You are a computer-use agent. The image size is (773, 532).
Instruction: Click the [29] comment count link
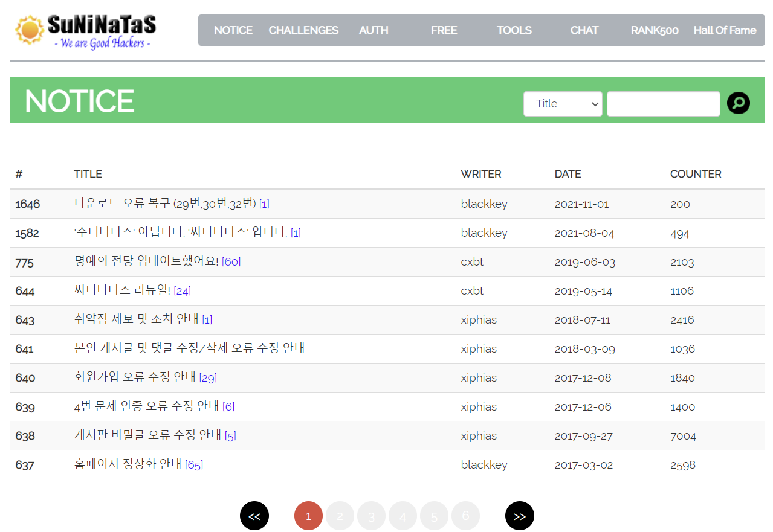(x=208, y=378)
